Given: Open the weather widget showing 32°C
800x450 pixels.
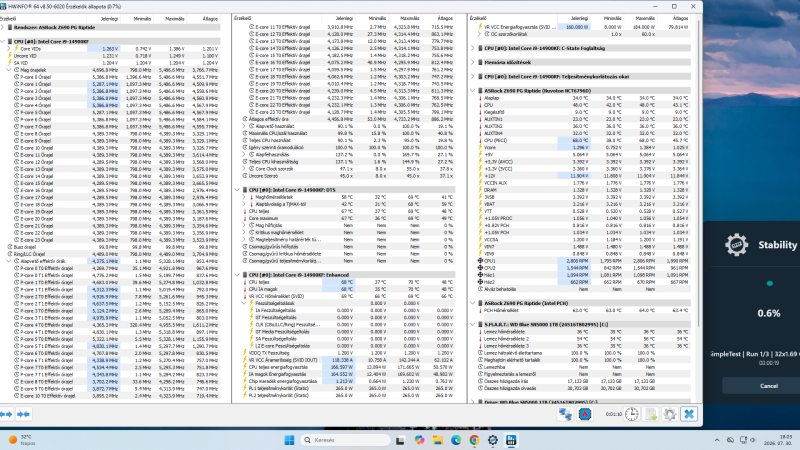Looking at the screenshot, I should click(x=22, y=440).
